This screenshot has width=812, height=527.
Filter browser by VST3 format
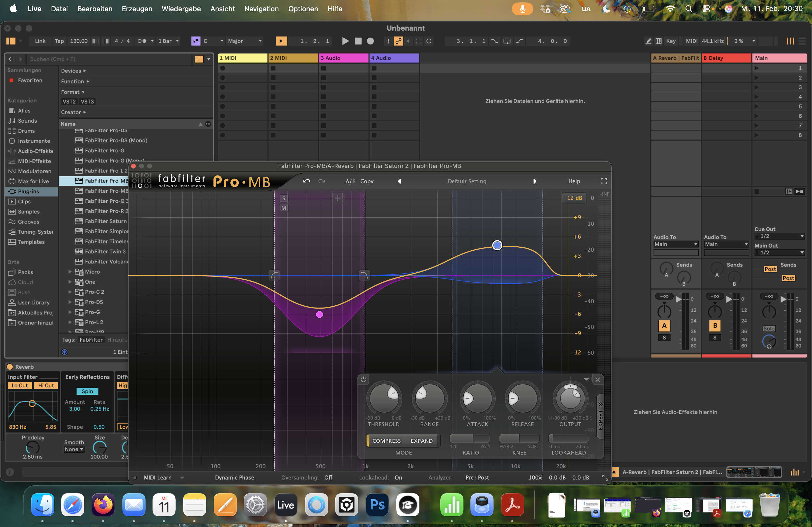pos(87,101)
